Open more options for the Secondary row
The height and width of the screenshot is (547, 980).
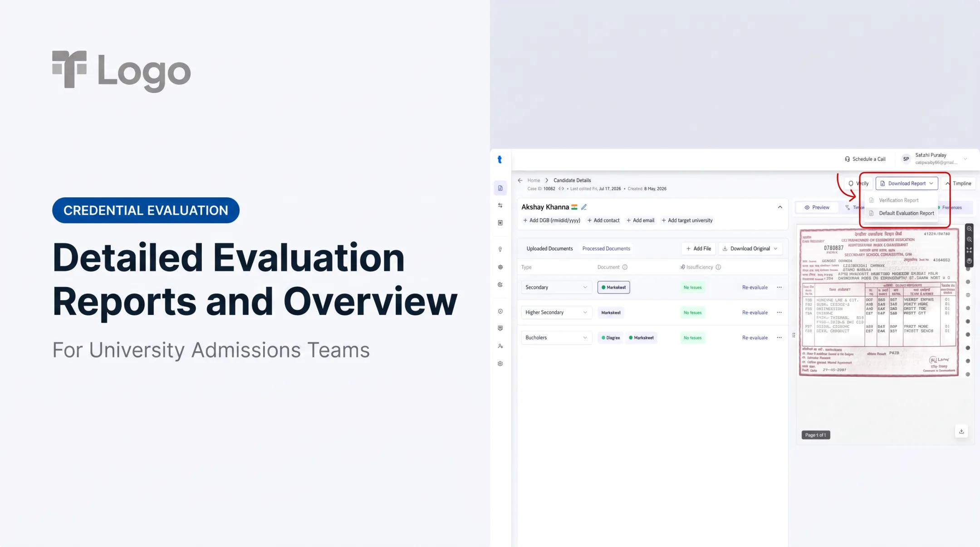(779, 287)
